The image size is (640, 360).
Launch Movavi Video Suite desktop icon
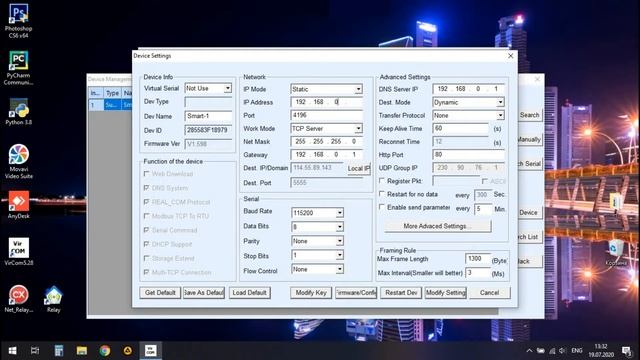point(18,161)
